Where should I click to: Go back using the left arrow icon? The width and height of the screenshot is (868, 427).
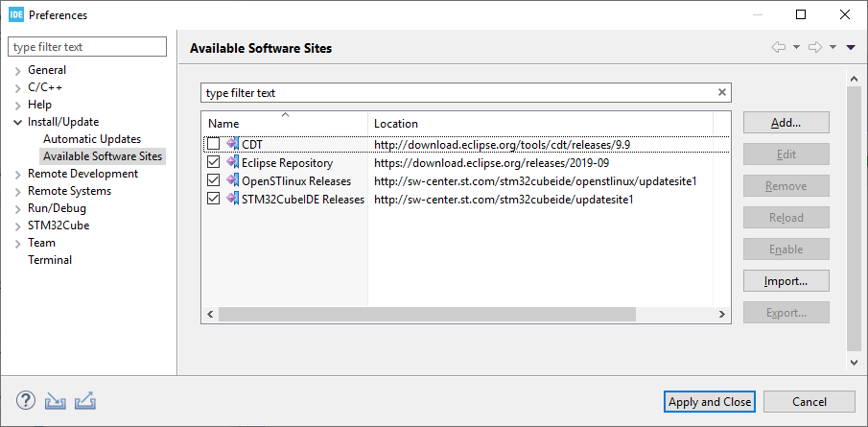click(x=779, y=48)
